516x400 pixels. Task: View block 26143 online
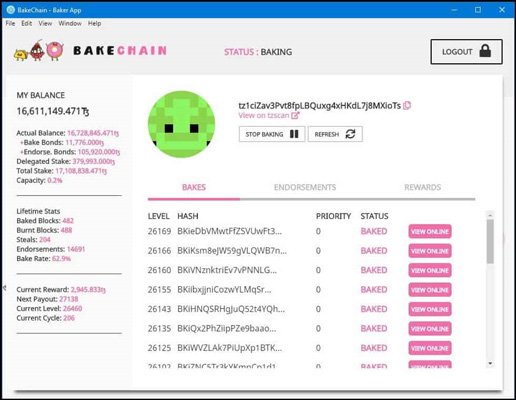[x=430, y=309]
